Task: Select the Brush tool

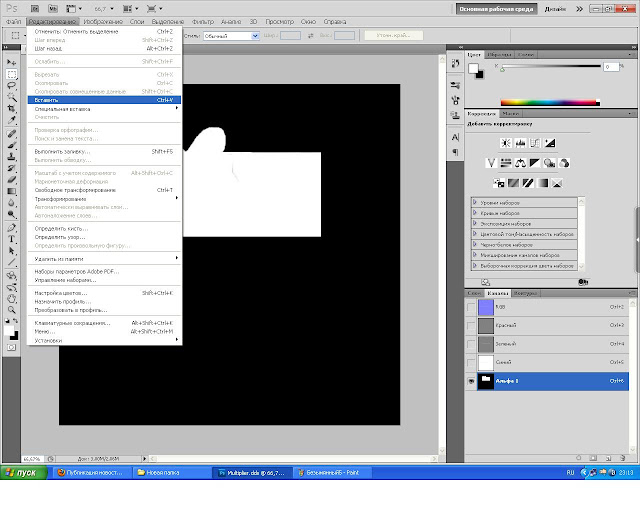Action: click(11, 145)
